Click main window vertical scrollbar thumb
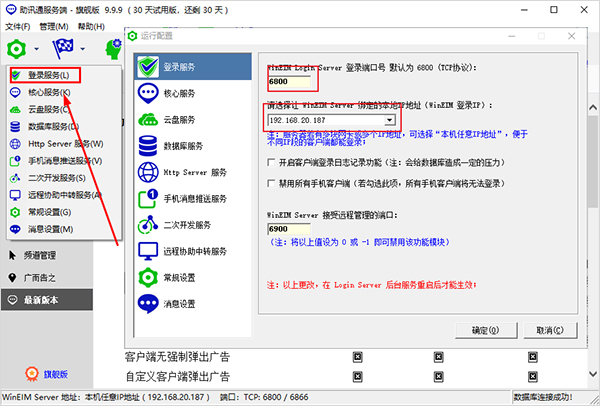The image size is (600, 406). (593, 161)
